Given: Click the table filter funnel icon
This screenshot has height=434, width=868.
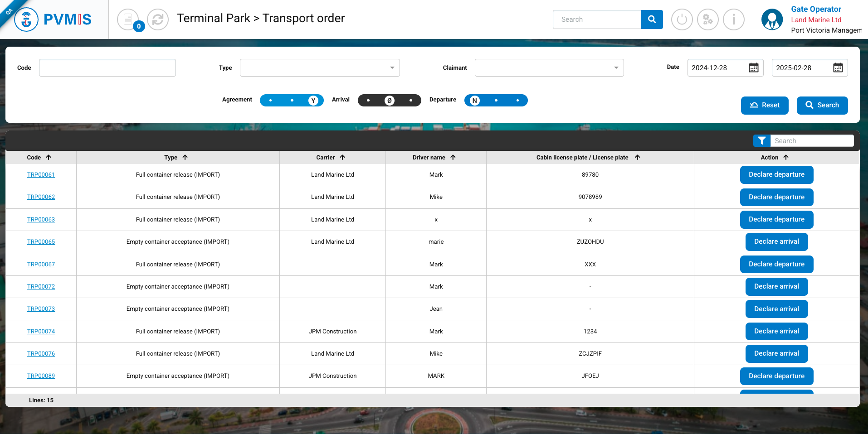Looking at the screenshot, I should 762,141.
